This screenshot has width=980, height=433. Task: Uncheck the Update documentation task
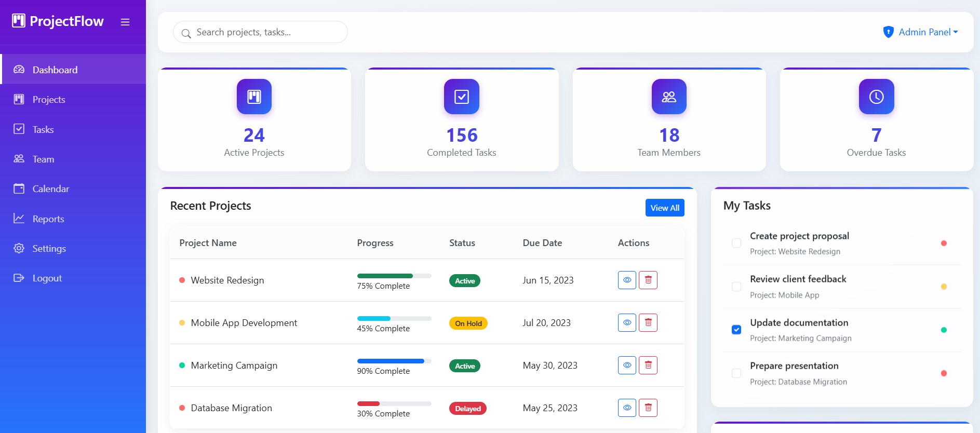tap(736, 330)
